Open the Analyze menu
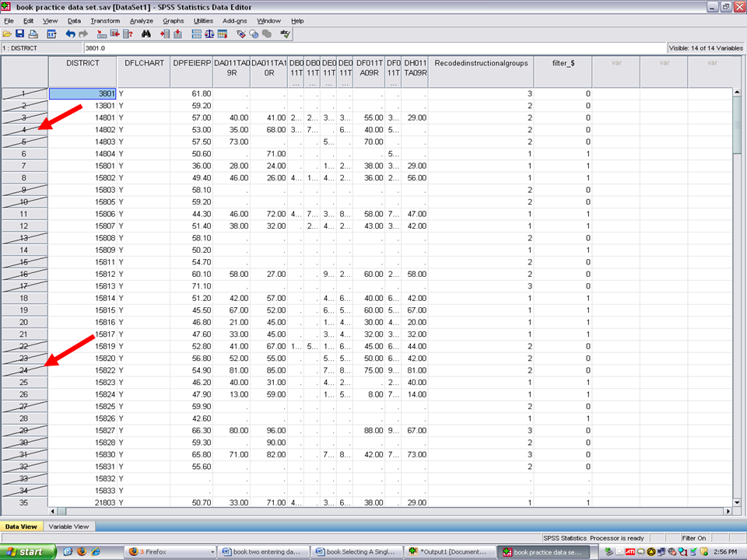The image size is (747, 560). (x=142, y=21)
